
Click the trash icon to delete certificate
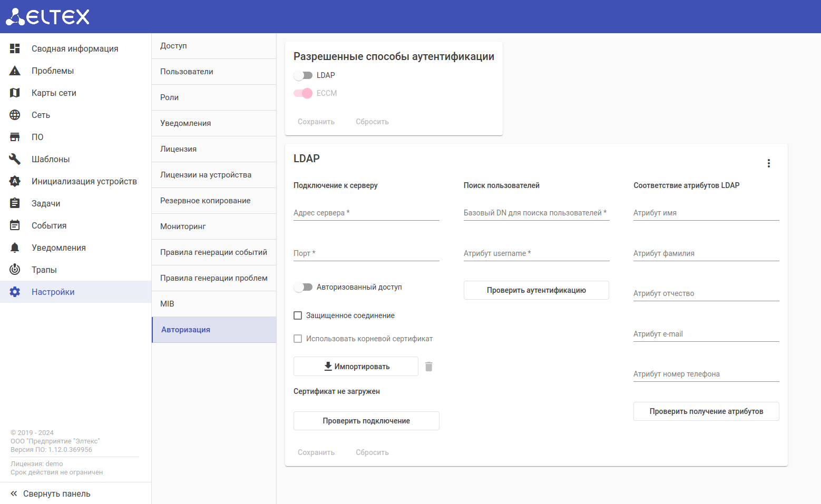tap(429, 367)
